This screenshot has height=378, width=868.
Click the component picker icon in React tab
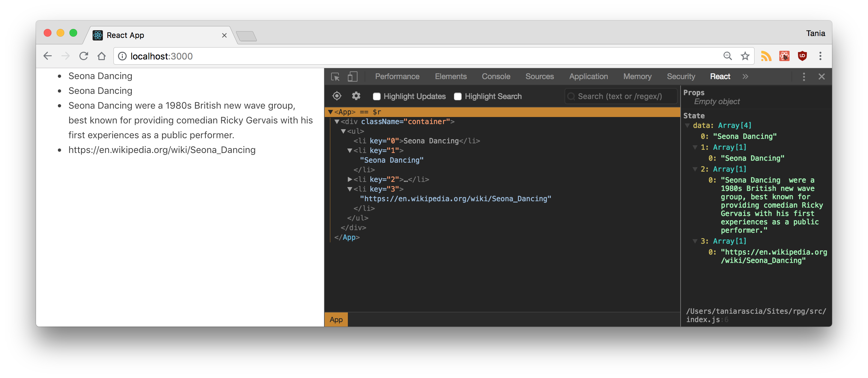[x=337, y=96]
